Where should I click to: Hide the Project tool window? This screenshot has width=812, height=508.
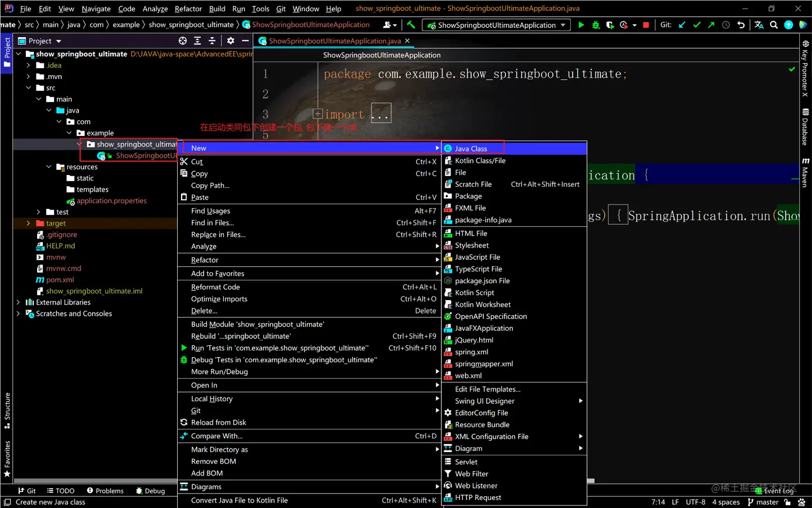(245, 41)
